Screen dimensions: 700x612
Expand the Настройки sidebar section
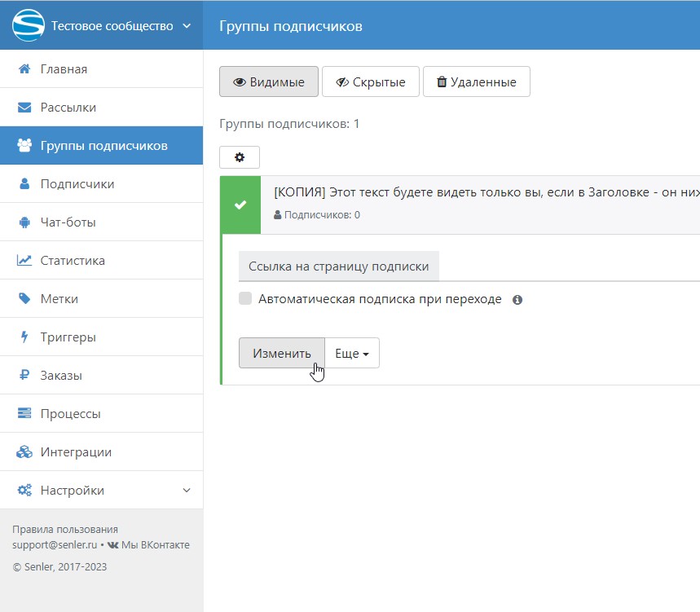pos(186,491)
